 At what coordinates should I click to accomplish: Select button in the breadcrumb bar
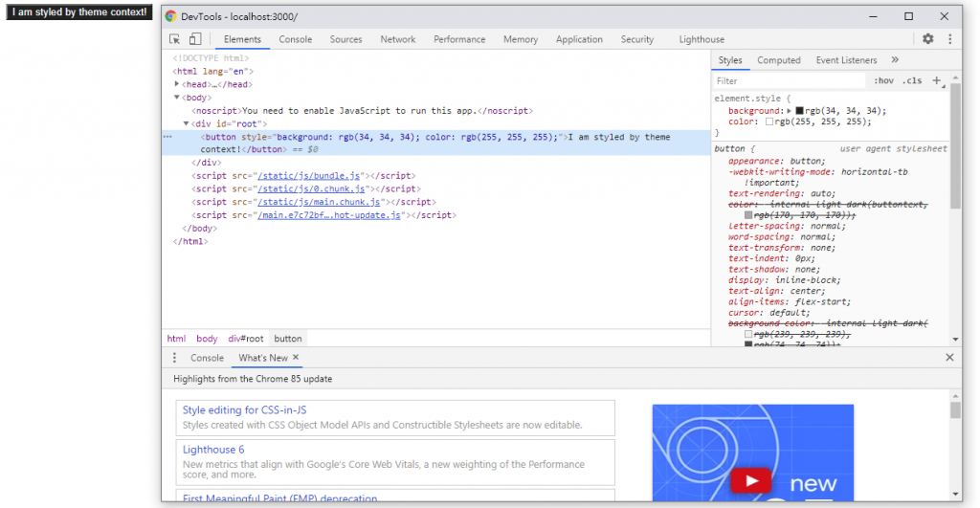click(x=287, y=338)
